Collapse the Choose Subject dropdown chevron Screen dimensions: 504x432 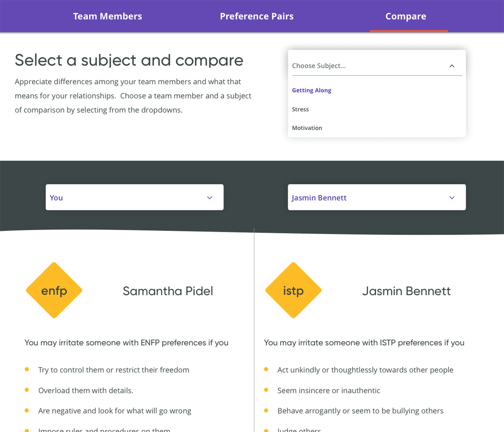point(452,66)
